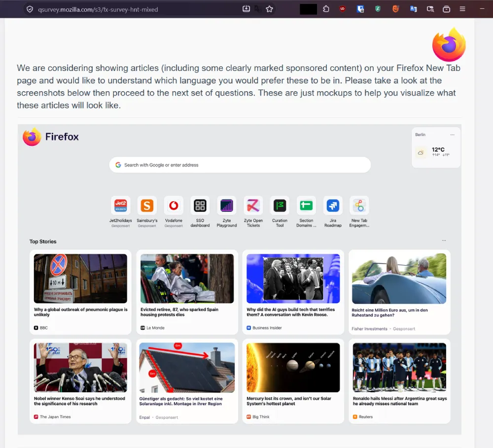Click the install page as app icon
Screen dimensions: 493x448
click(x=246, y=9)
